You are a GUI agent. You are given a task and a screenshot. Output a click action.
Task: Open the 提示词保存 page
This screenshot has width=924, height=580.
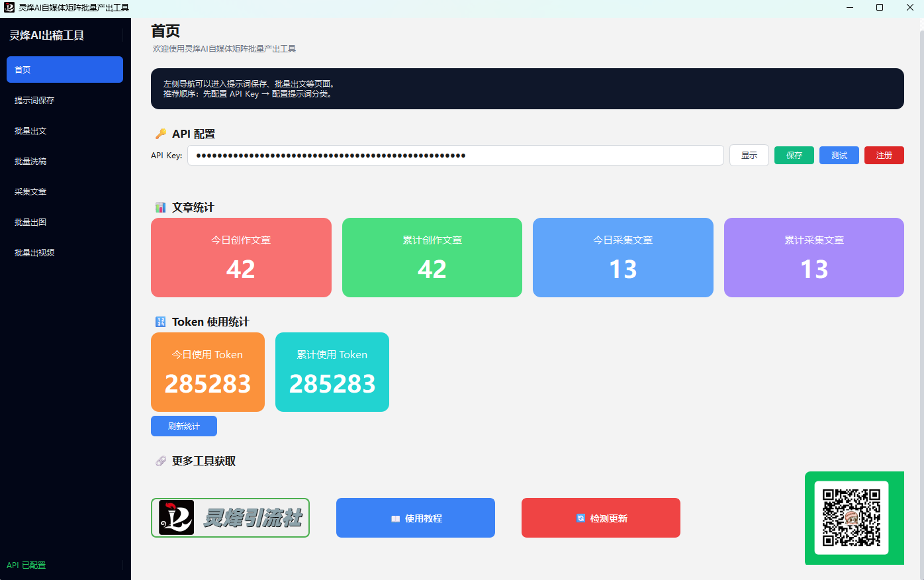click(x=64, y=100)
